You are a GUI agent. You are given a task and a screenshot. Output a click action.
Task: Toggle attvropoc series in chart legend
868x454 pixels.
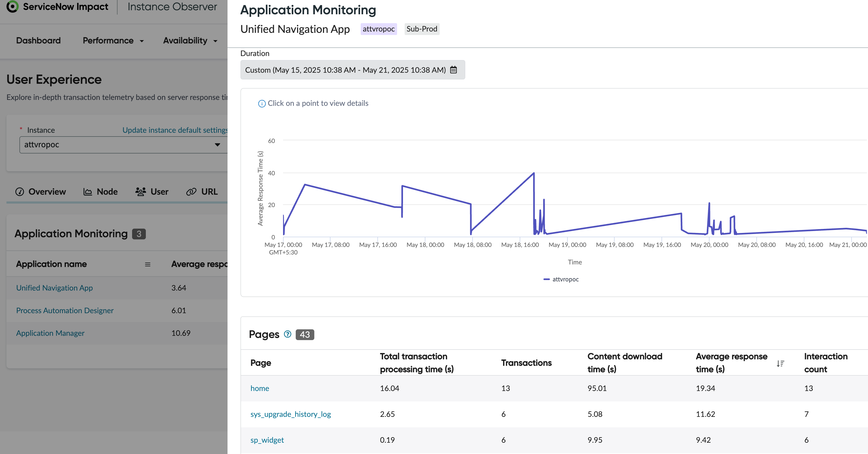pyautogui.click(x=561, y=279)
